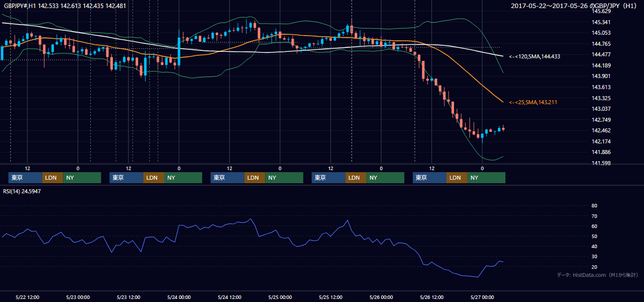Click the 5/26 00:00 time label
This screenshot has height=302, width=644.
tap(381, 297)
